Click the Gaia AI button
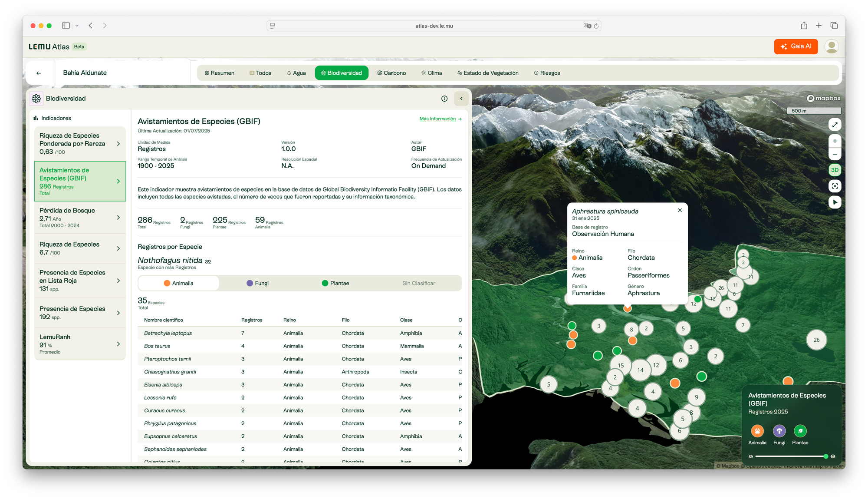The height and width of the screenshot is (499, 868). (796, 46)
